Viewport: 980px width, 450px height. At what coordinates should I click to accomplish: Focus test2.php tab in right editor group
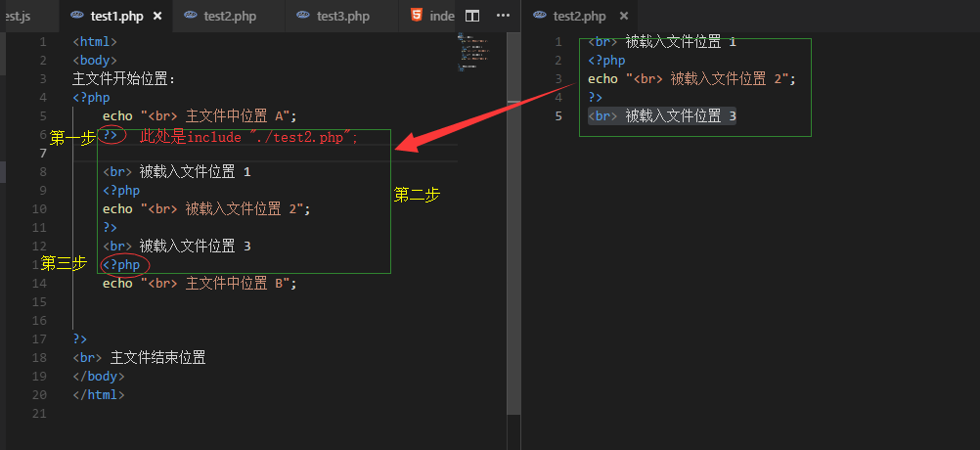click(578, 16)
